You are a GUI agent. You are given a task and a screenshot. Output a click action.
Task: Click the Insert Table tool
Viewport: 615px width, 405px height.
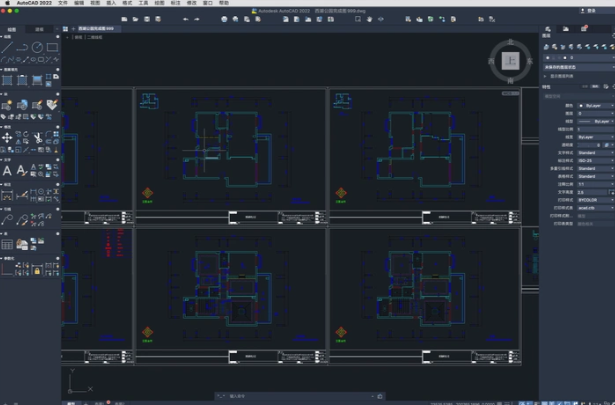coord(7,244)
